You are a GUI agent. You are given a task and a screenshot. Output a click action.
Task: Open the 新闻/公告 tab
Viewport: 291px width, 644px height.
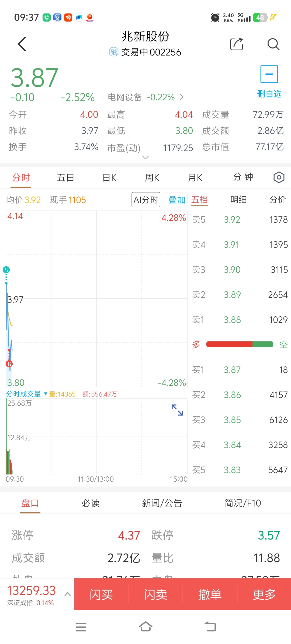pyautogui.click(x=162, y=503)
